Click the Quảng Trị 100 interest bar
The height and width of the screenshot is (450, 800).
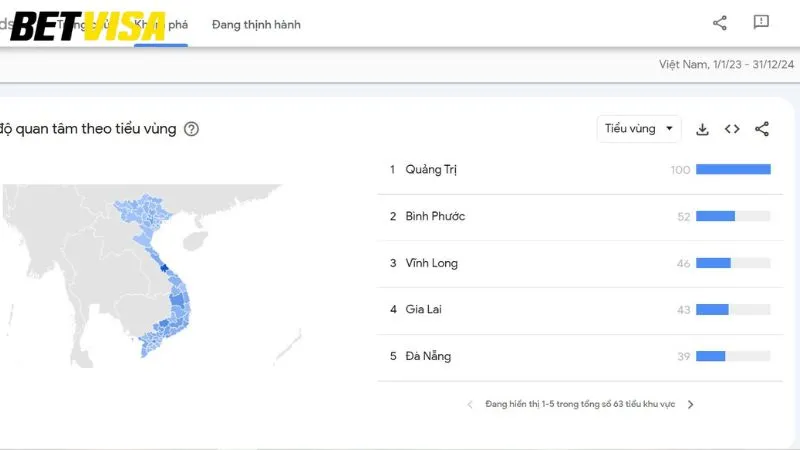click(x=733, y=169)
